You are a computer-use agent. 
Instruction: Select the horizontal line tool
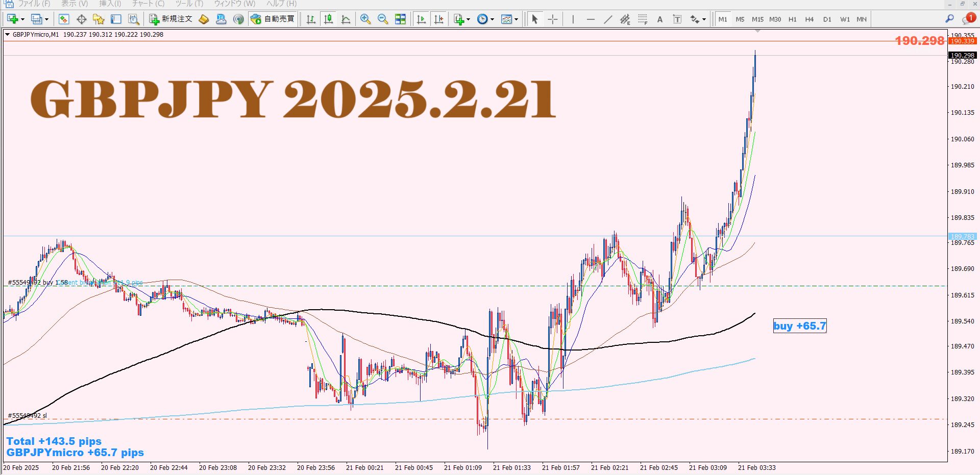(591, 19)
